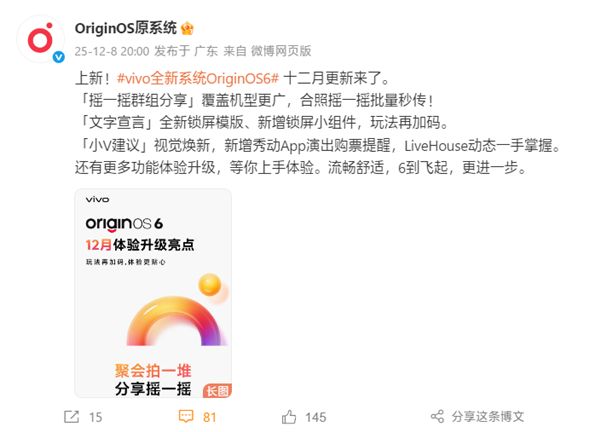Click the 微博网页版 source label
Image resolution: width=600 pixels, height=432 pixels.
pyautogui.click(x=281, y=51)
